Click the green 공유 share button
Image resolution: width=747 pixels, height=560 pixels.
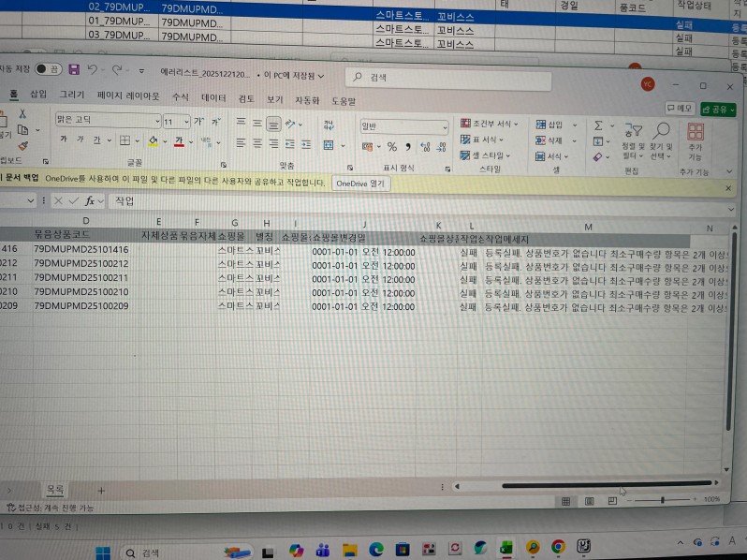point(718,110)
